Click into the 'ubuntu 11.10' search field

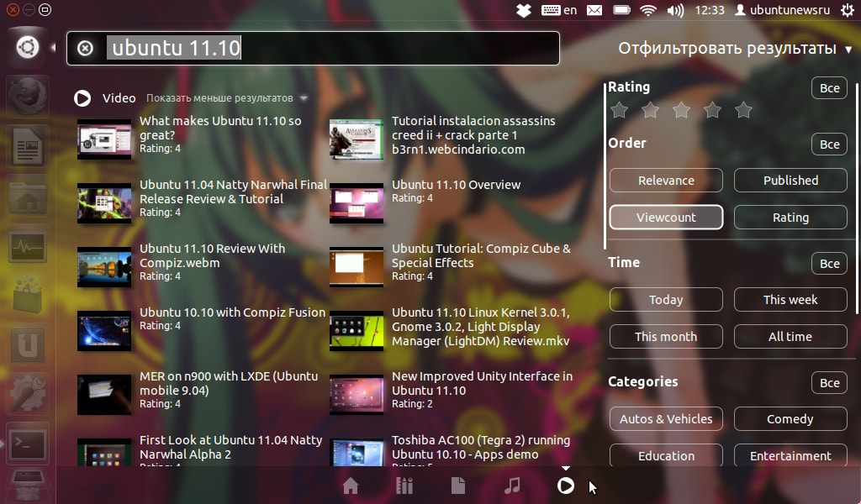pyautogui.click(x=313, y=48)
